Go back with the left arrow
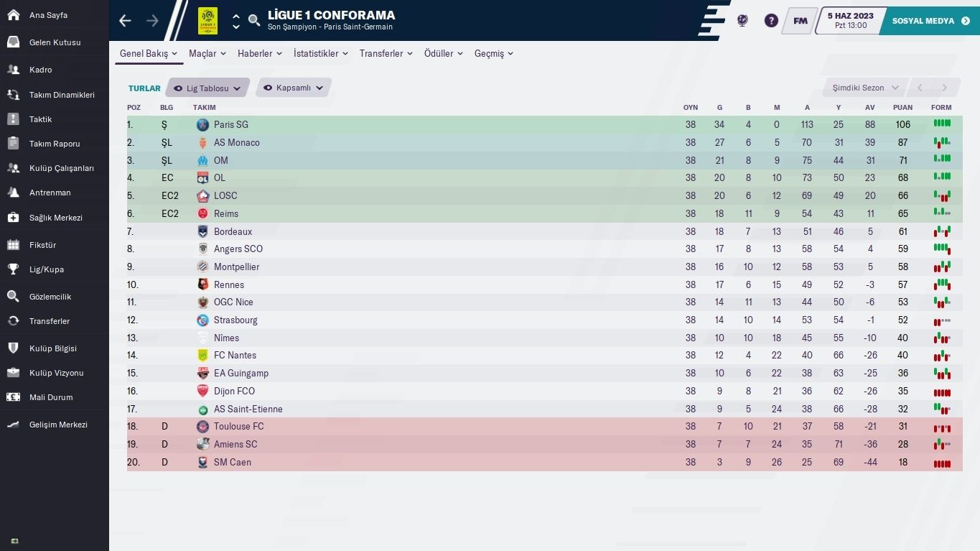The image size is (980, 551). coord(126,21)
